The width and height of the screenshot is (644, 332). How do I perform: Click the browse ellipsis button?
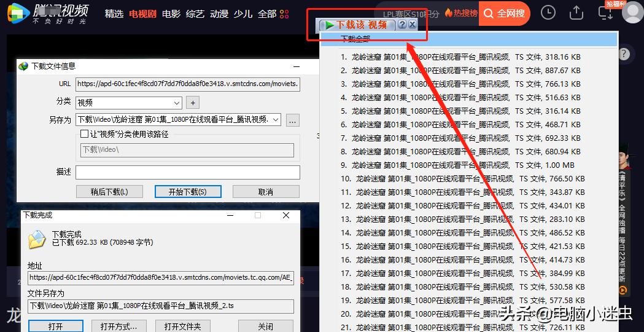292,120
